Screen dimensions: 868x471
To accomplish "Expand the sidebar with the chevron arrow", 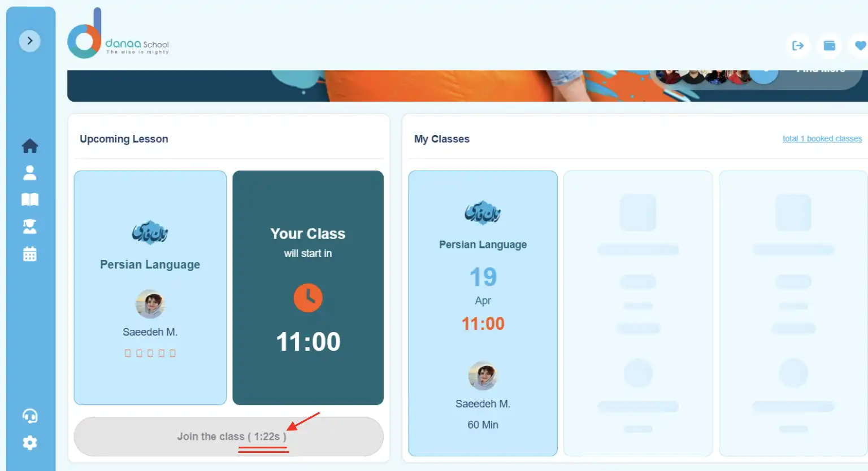I will pos(30,41).
